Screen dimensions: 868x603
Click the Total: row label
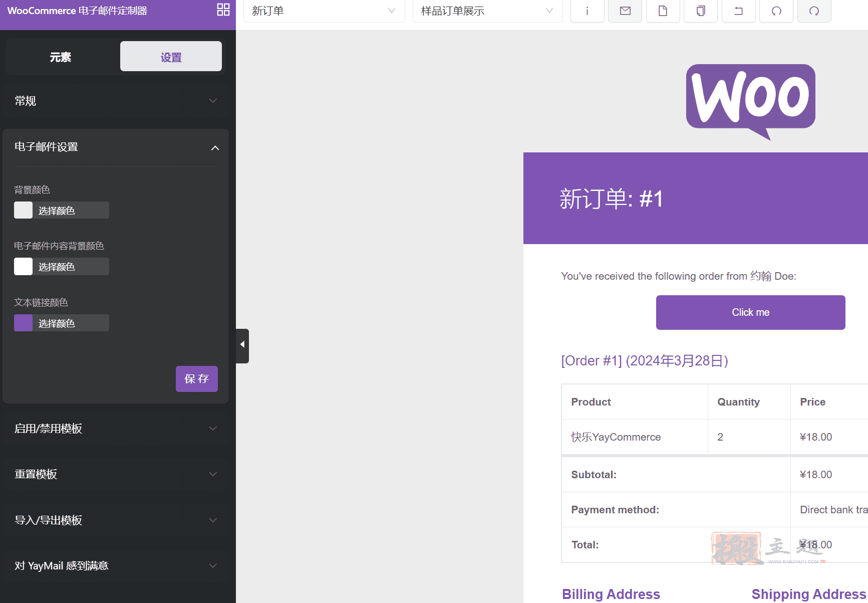click(x=585, y=545)
